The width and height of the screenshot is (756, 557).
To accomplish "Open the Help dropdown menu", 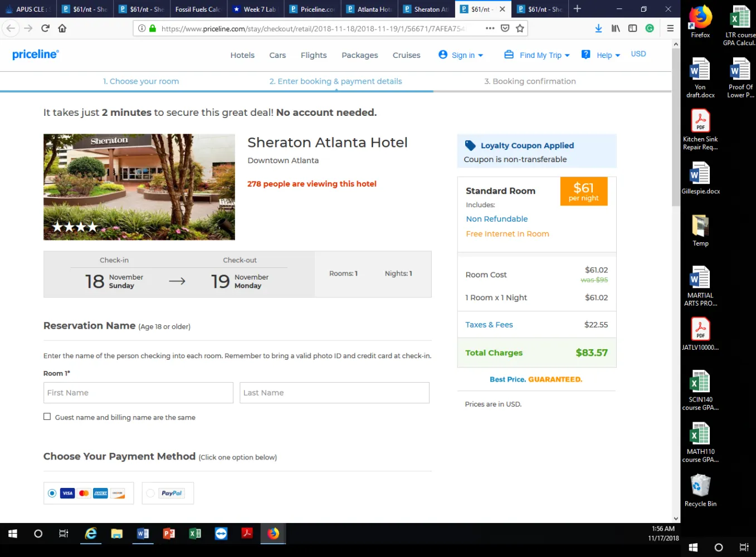I will (x=601, y=55).
